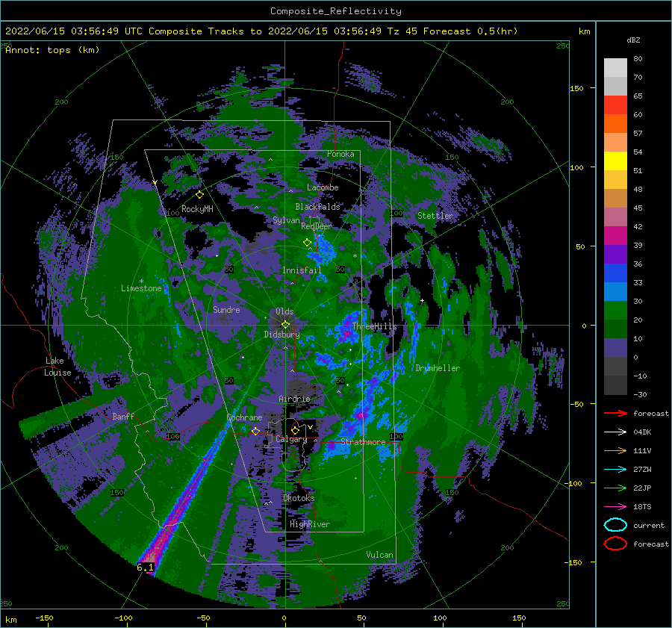Click the dBZ legend heading
This screenshot has width=672, height=628.
pyautogui.click(x=633, y=40)
